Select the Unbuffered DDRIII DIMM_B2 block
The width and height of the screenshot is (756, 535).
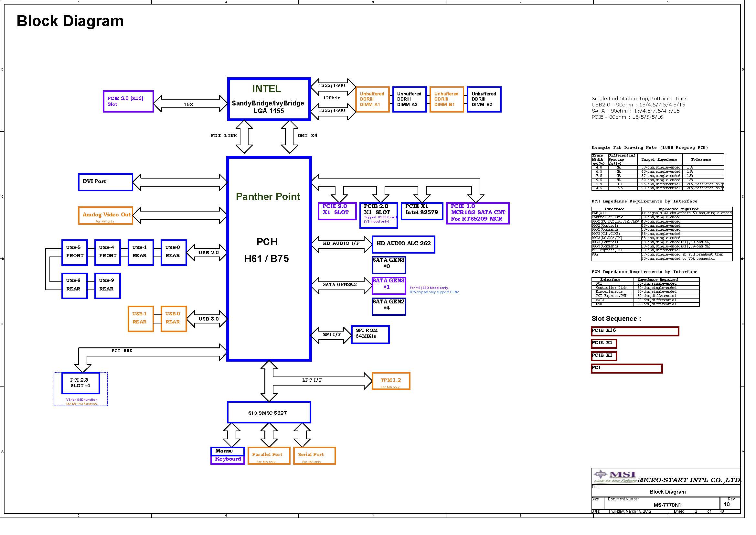click(x=484, y=100)
